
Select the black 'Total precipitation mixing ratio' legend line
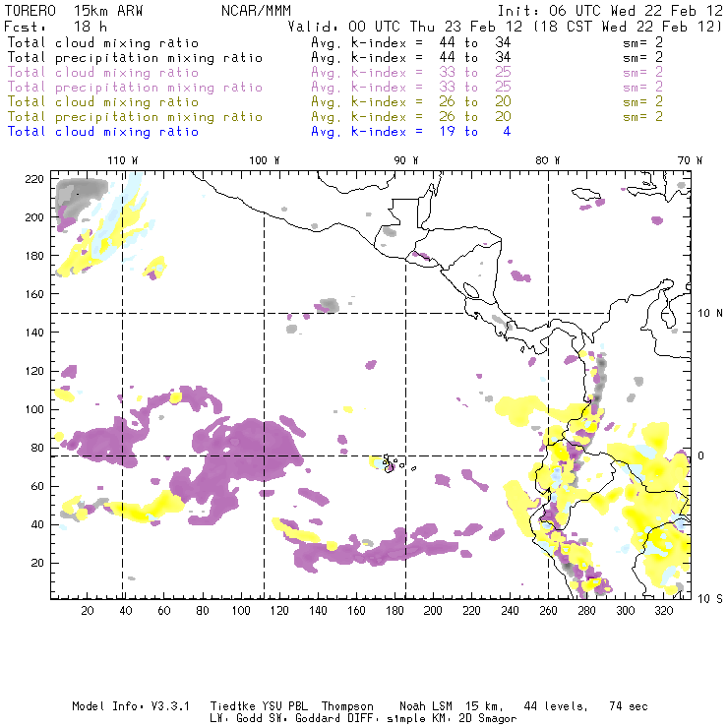[x=135, y=58]
